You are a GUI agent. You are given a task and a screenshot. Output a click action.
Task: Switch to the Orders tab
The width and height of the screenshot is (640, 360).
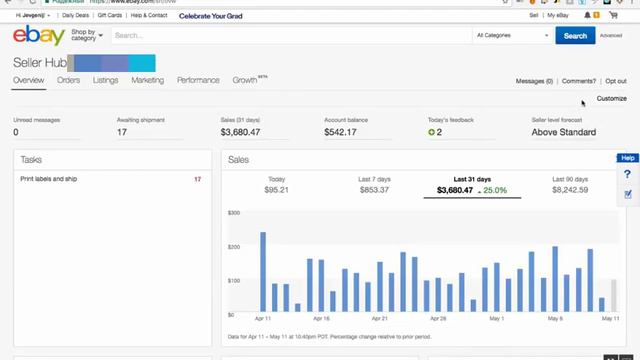tap(69, 80)
